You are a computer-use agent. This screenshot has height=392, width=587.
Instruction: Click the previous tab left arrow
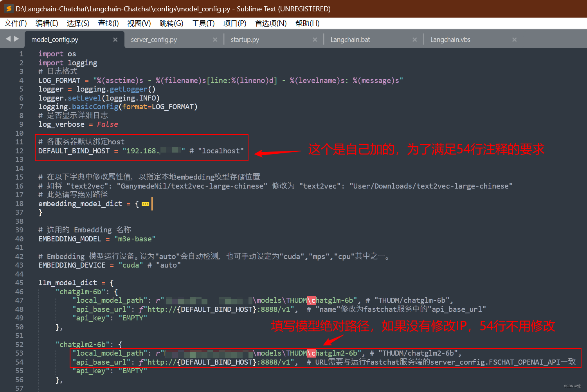tap(8, 39)
